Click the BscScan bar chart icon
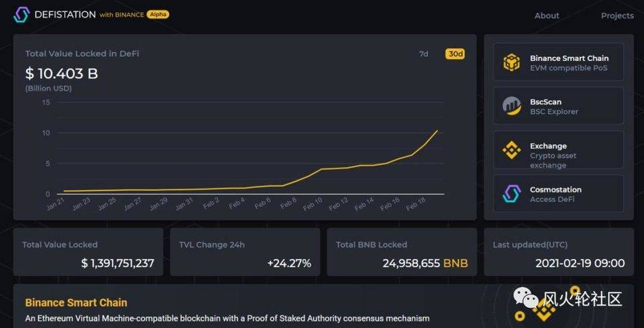This screenshot has height=328, width=644. pyautogui.click(x=512, y=106)
